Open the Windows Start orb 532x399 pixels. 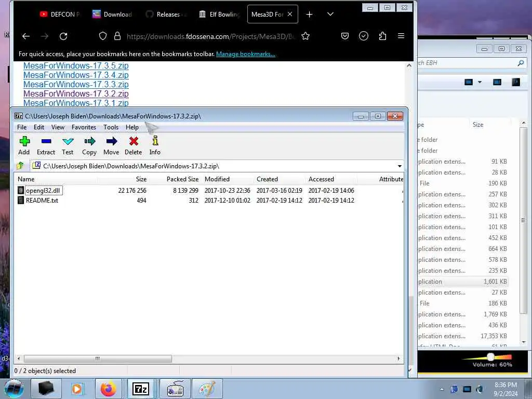click(x=14, y=389)
